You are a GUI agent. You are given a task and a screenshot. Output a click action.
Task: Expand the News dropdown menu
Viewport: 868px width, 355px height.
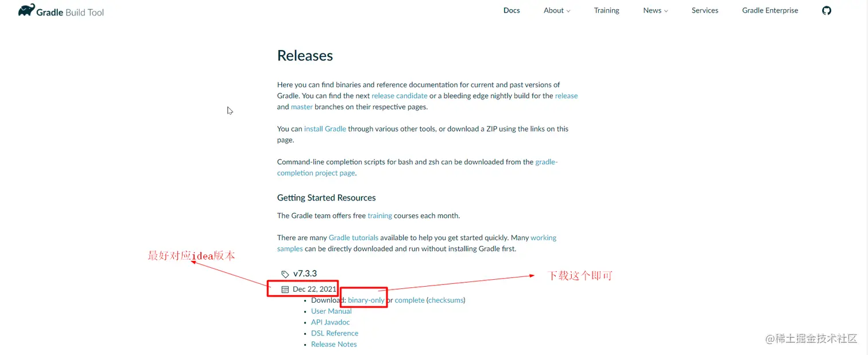[656, 10]
